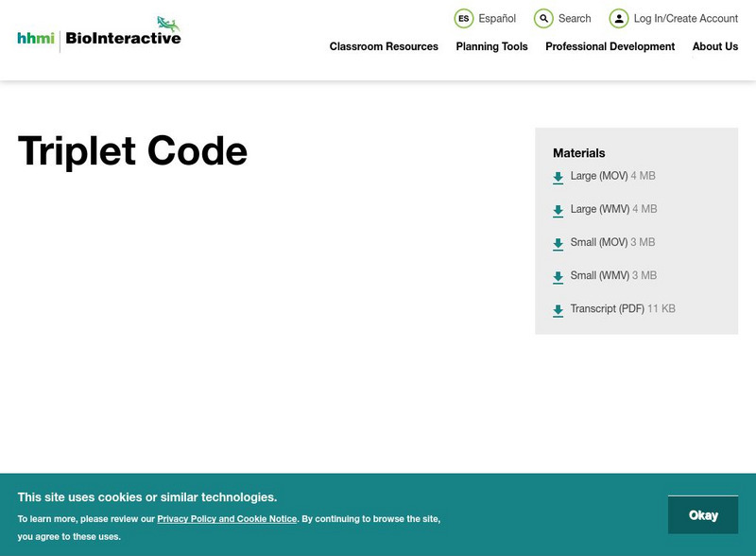Open Professional Development menu

(610, 46)
